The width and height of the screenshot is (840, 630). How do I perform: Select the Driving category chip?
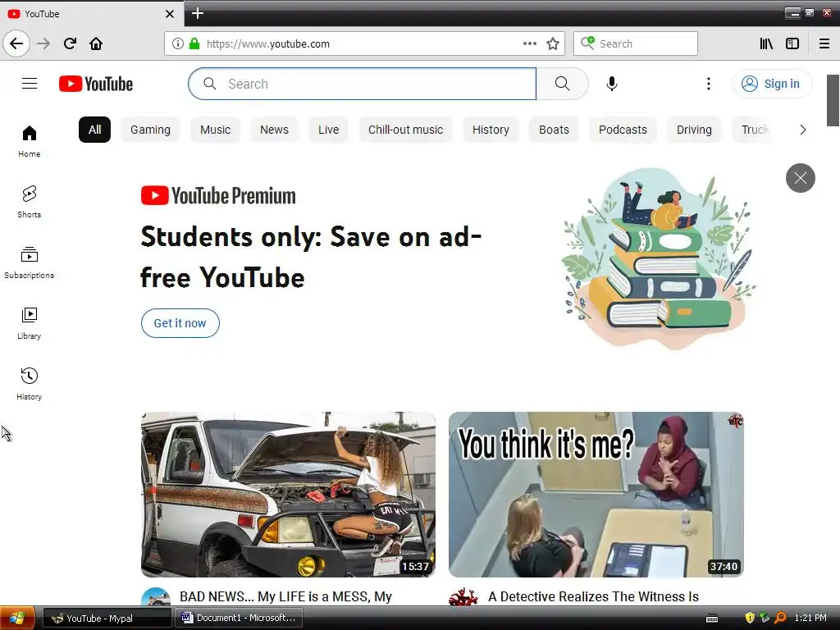[x=694, y=130]
